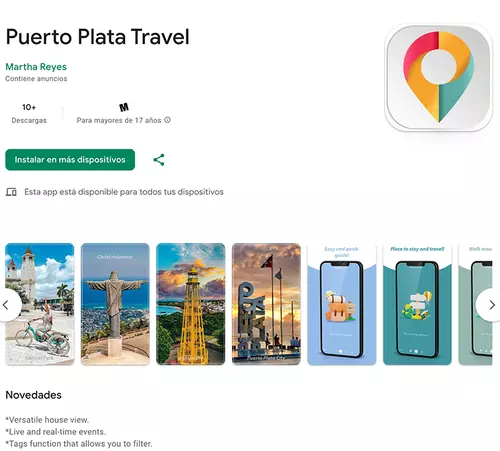
Task: Open the Puerto Plata City sunset screenshot
Action: click(x=266, y=304)
